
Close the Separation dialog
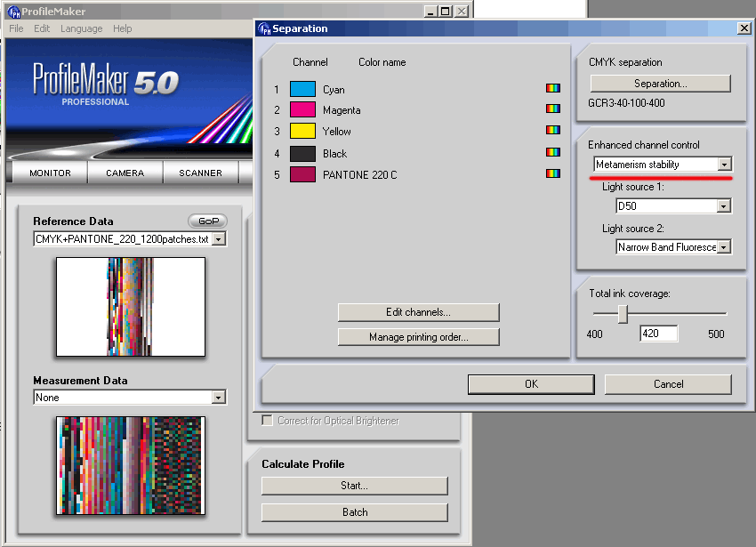(744, 28)
